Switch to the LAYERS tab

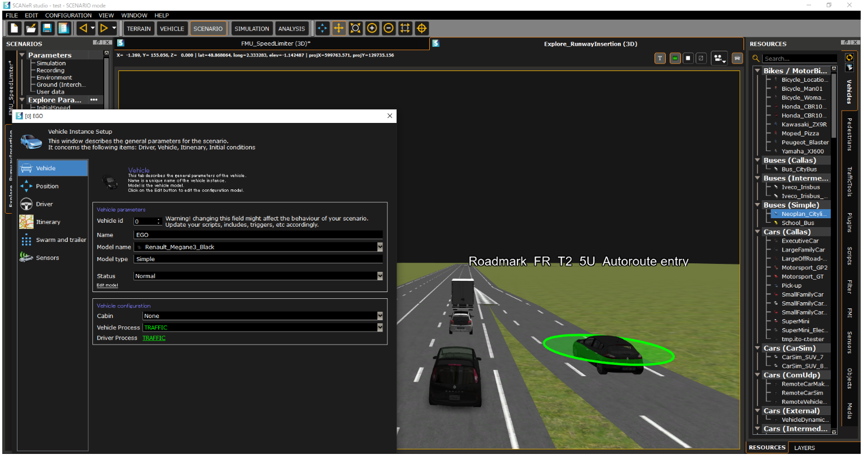click(804, 448)
